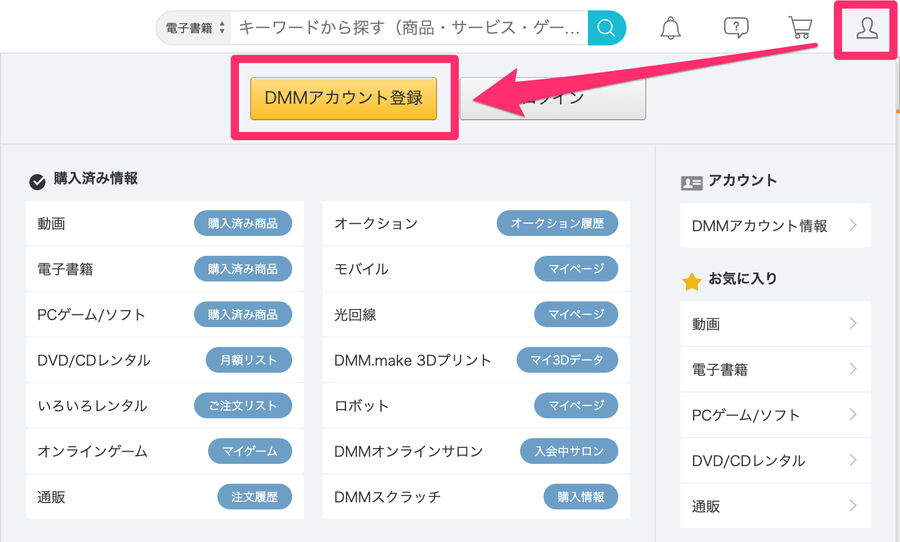Open 購入済み商品 for 電子書籍
Image resolution: width=900 pixels, height=542 pixels.
tap(243, 269)
